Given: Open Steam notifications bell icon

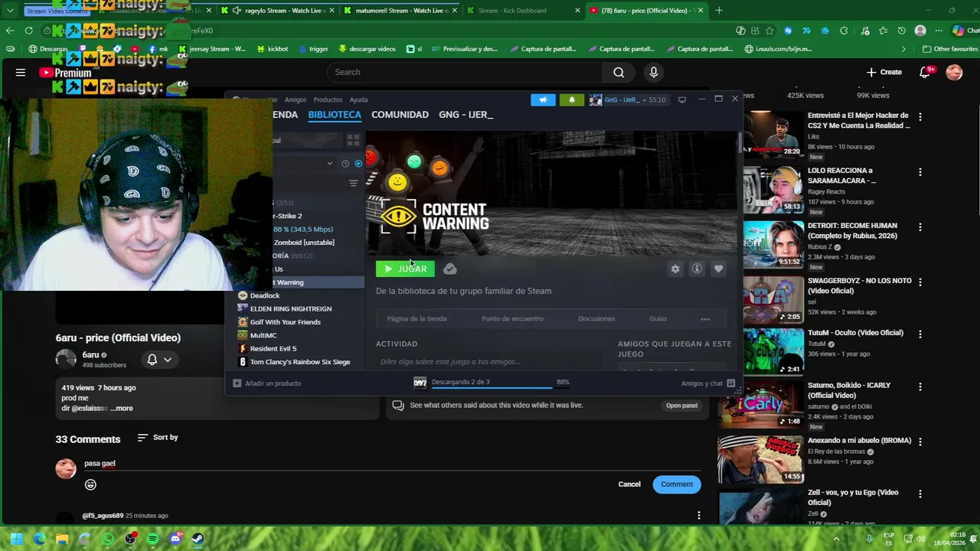Looking at the screenshot, I should (572, 99).
